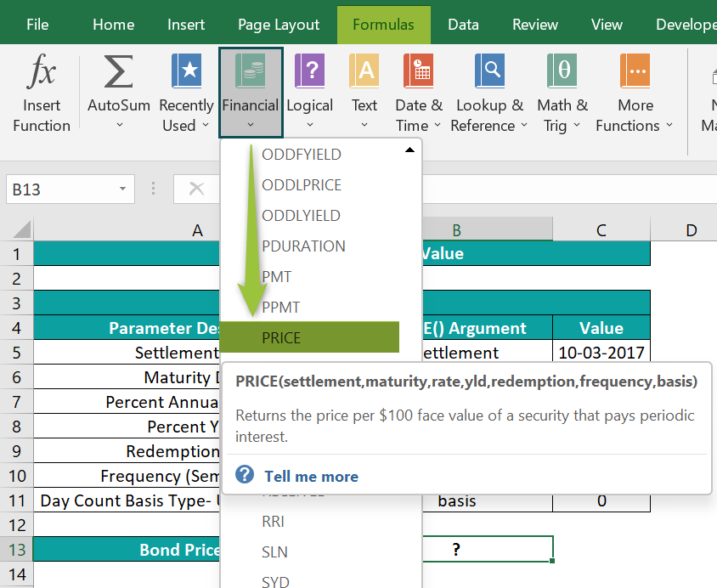Choose RRI from the function list
This screenshot has width=717, height=588.
click(x=273, y=522)
